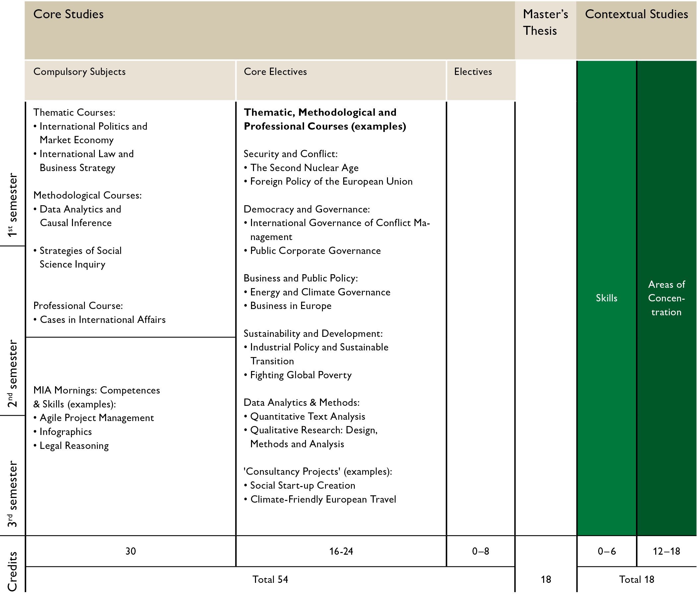Click Energy and Climate Governance
The width and height of the screenshot is (697, 616).
click(320, 292)
